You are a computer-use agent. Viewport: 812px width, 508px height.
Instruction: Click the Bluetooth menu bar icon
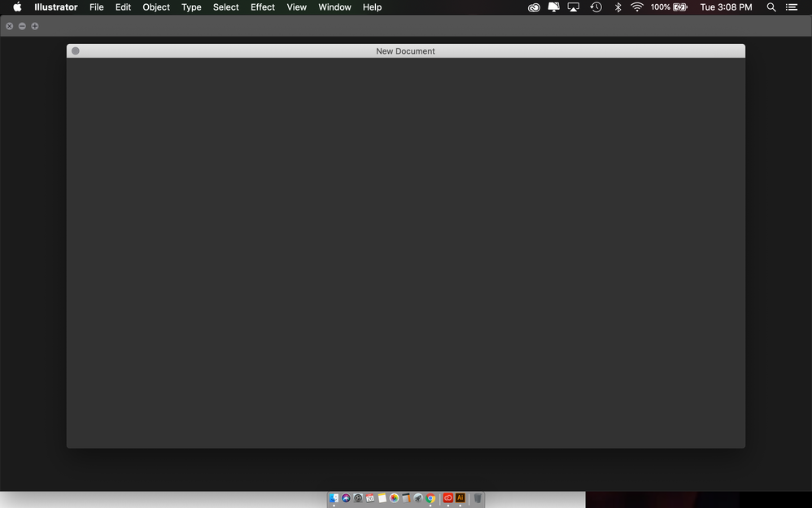point(618,7)
